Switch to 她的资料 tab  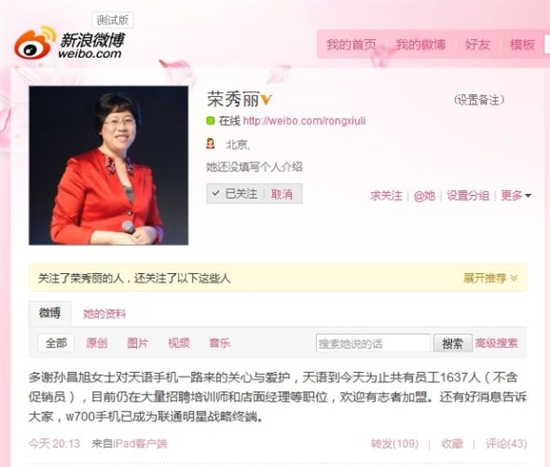point(105,314)
